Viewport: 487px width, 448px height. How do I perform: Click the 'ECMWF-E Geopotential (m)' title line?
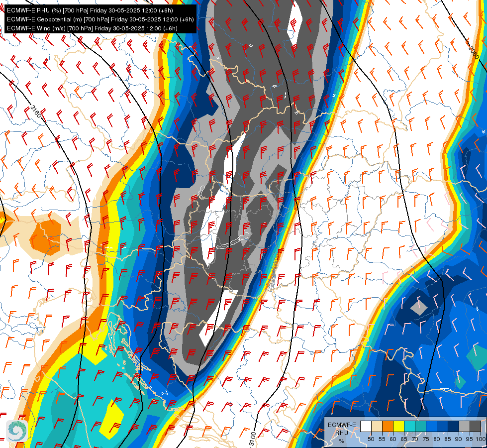coord(100,19)
